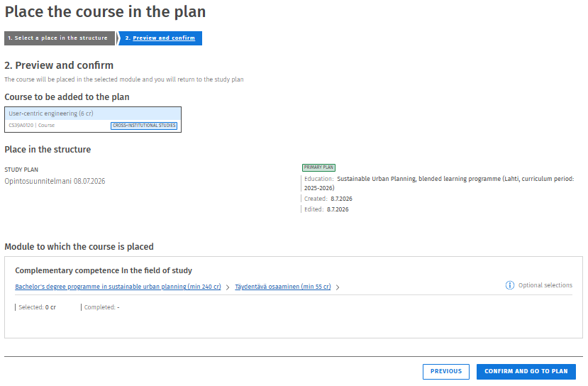Click the Place the course in the plan title

[105, 11]
